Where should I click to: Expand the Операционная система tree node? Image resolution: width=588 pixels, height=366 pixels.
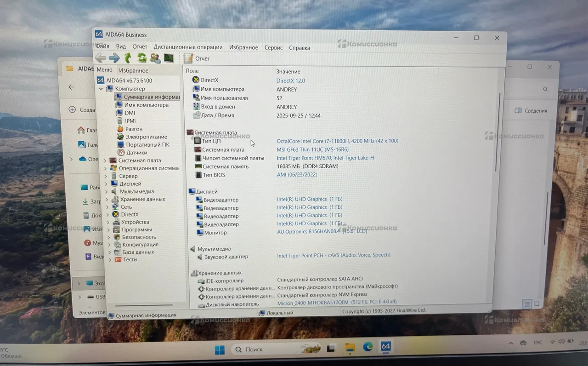[x=105, y=168]
